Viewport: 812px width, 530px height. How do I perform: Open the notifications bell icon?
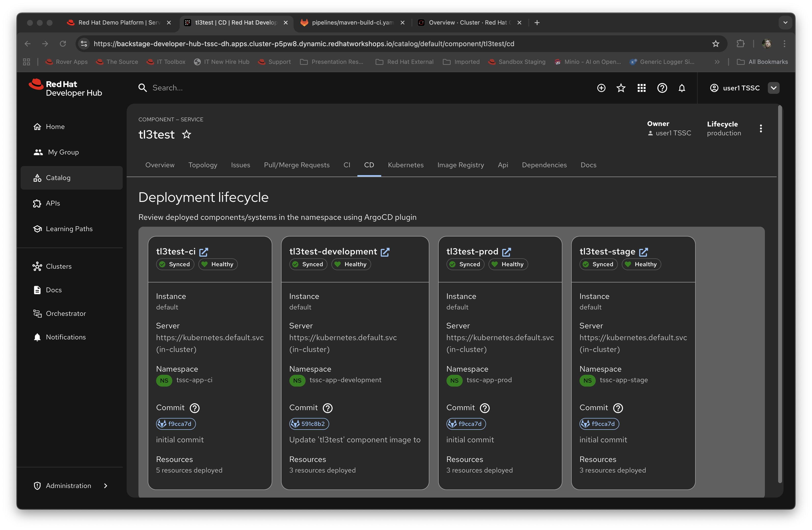pyautogui.click(x=682, y=88)
